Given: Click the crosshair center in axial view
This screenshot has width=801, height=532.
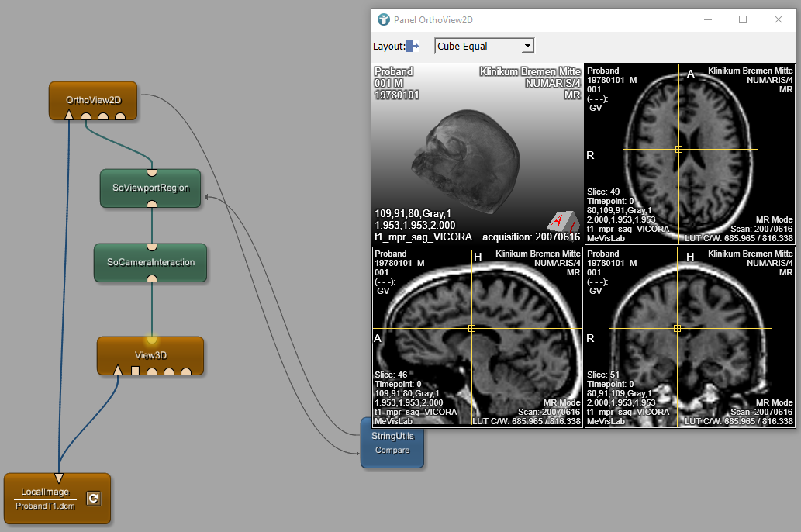Looking at the screenshot, I should pyautogui.click(x=678, y=149).
